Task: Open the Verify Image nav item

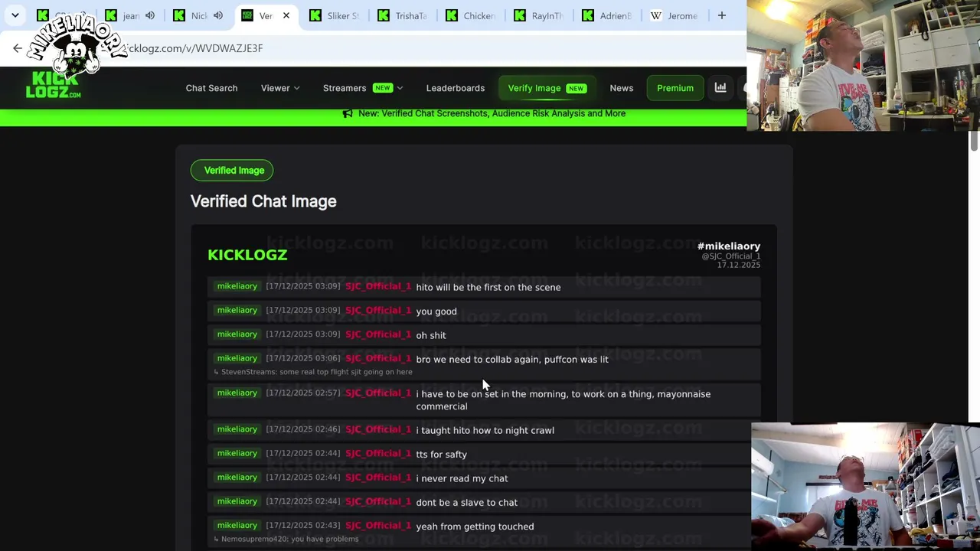Action: click(x=547, y=88)
